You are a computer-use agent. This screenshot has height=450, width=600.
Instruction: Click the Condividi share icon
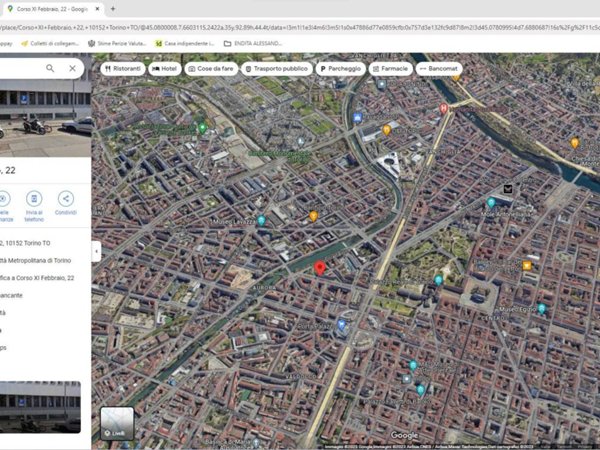[65, 199]
